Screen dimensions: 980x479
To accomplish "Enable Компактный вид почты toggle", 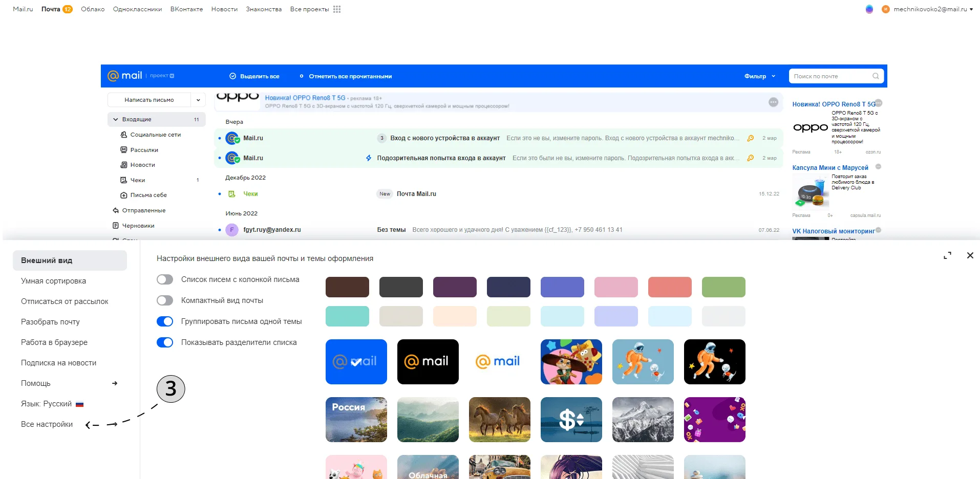I will click(165, 300).
